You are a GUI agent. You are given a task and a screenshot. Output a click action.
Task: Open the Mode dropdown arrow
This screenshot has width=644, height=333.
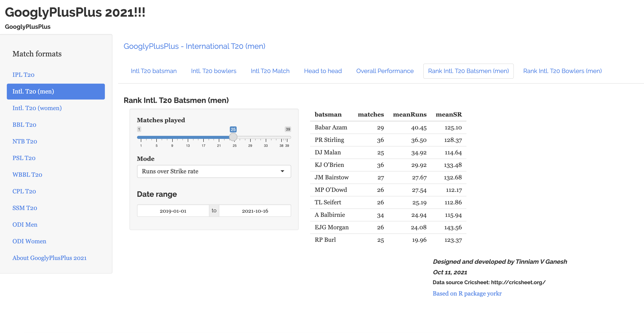coord(282,171)
